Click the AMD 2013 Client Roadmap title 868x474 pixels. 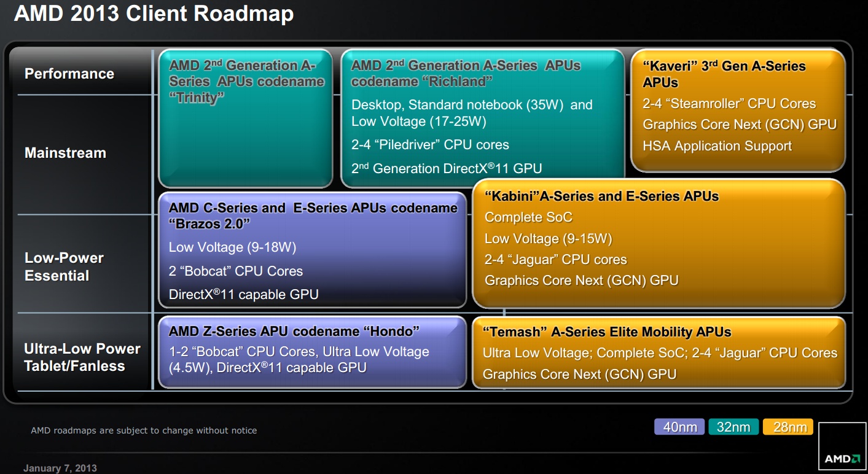pyautogui.click(x=154, y=14)
